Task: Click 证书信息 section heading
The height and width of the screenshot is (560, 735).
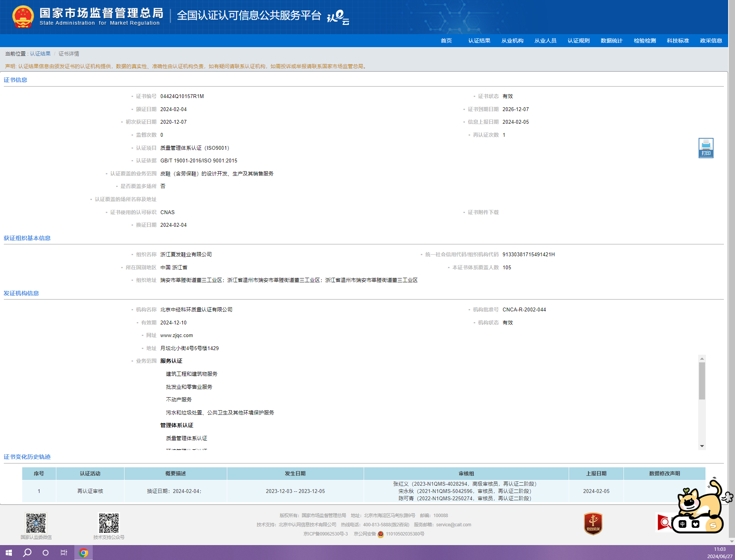Action: click(x=15, y=80)
